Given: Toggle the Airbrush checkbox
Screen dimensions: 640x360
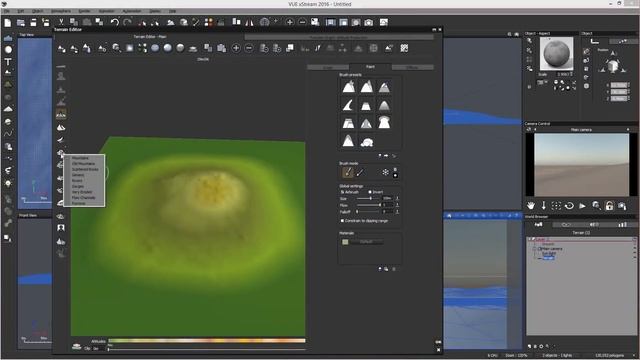Looking at the screenshot, I should click(x=342, y=192).
